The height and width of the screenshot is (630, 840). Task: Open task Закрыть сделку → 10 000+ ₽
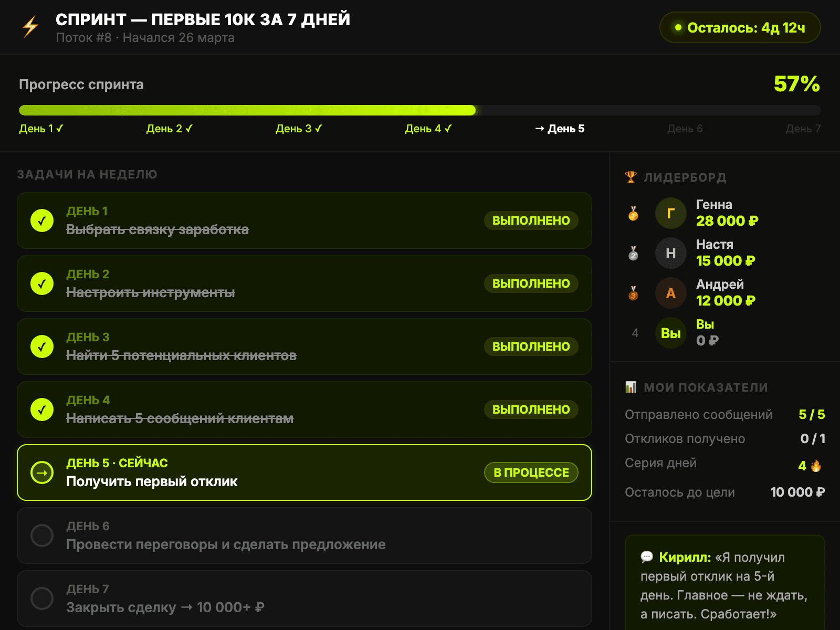304,598
